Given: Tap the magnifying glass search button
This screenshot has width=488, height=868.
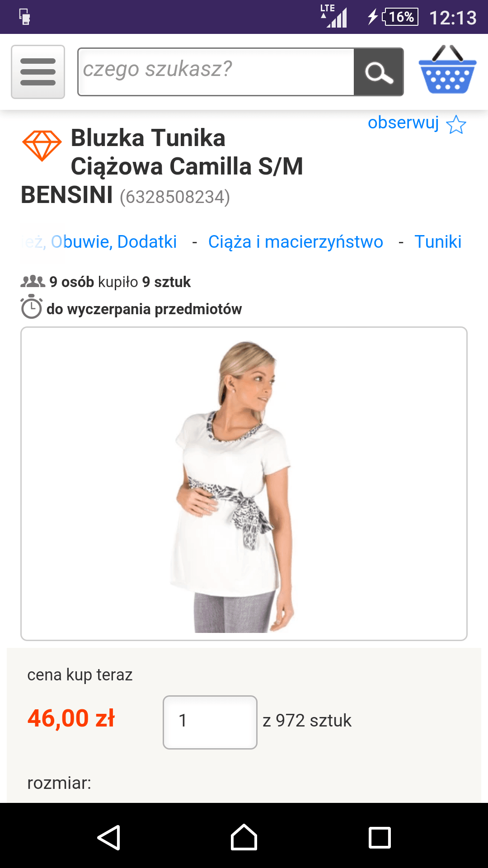Looking at the screenshot, I should (378, 72).
